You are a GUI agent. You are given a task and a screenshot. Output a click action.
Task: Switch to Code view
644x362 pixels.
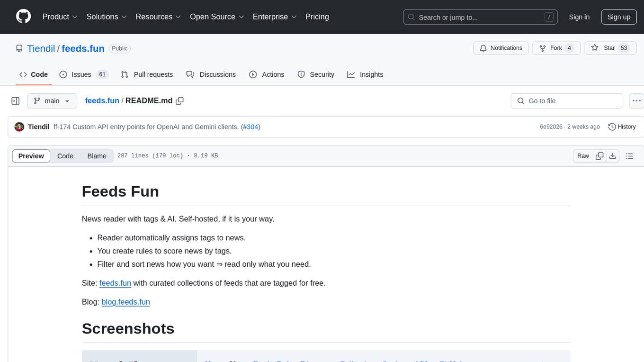(65, 156)
